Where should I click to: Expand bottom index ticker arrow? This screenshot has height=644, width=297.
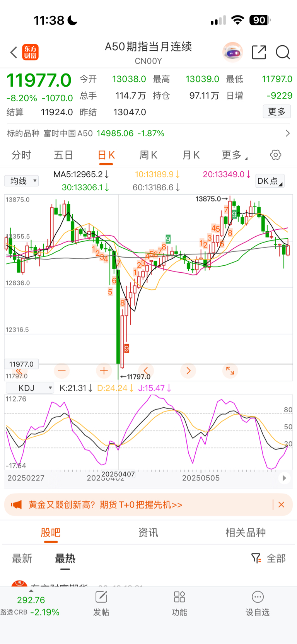click(31, 591)
